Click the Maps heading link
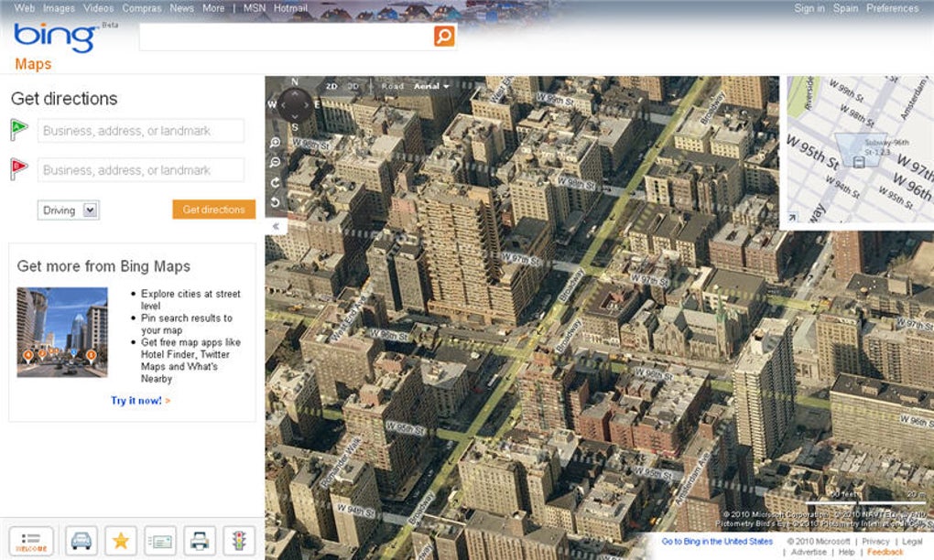 (x=33, y=64)
